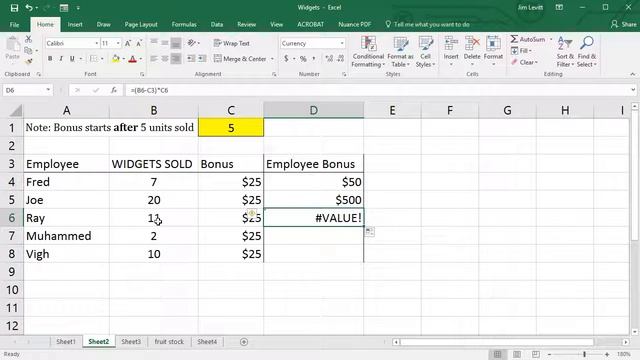Viewport: 640px width, 360px height.
Task: Toggle right-align text
Action: 176,59
